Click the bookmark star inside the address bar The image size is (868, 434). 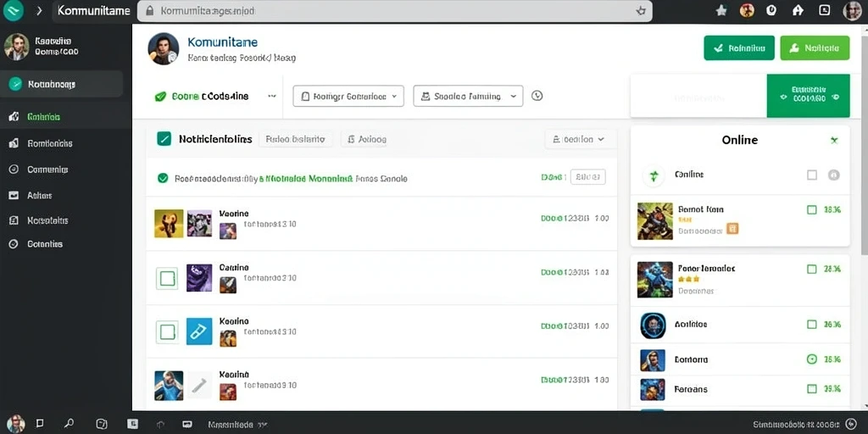pyautogui.click(x=641, y=10)
